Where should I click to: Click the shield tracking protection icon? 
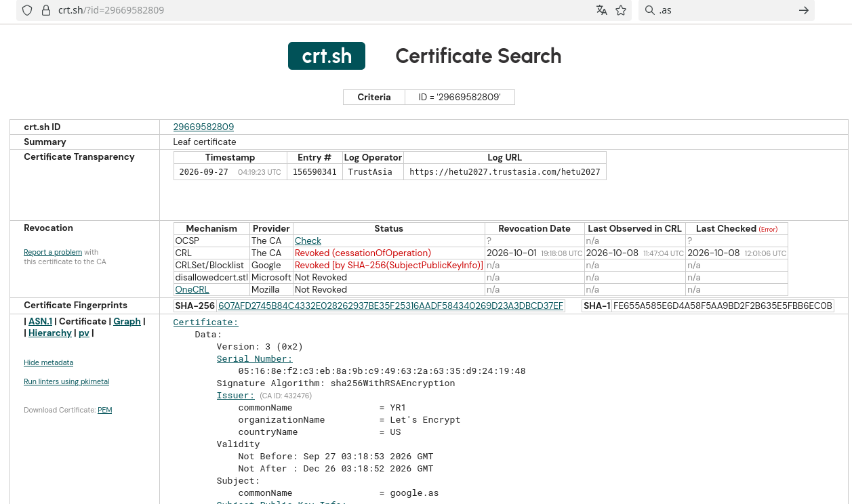tap(27, 10)
